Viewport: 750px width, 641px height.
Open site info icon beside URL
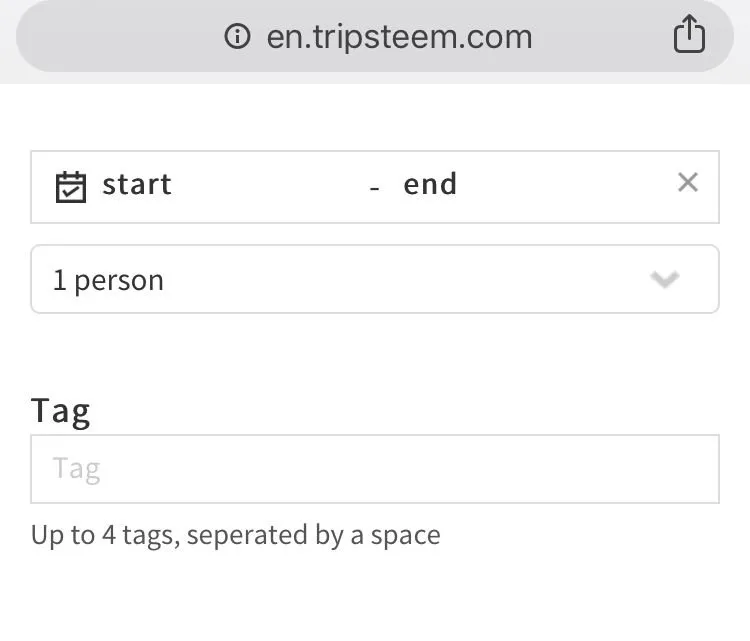point(237,36)
